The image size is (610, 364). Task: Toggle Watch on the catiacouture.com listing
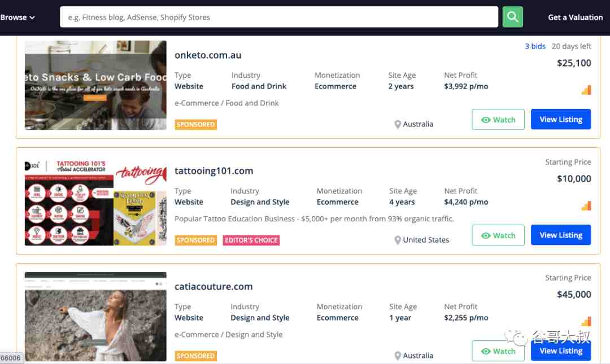tap(498, 351)
